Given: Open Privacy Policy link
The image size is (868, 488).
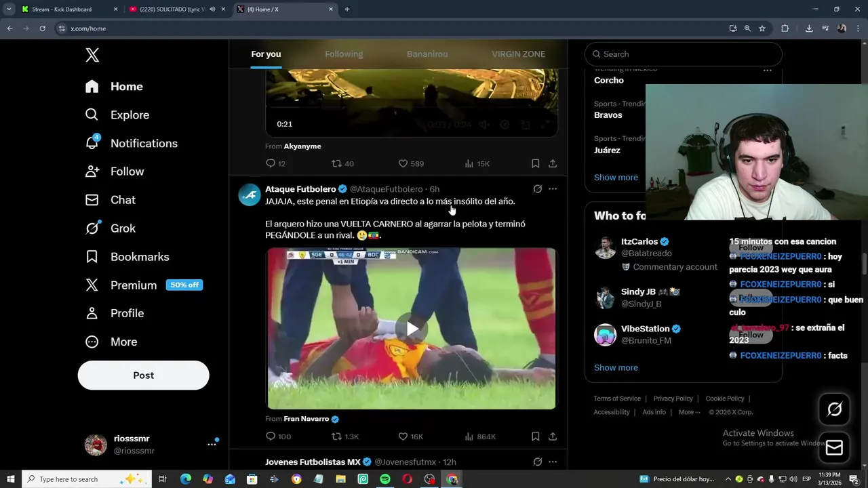Looking at the screenshot, I should 673,399.
